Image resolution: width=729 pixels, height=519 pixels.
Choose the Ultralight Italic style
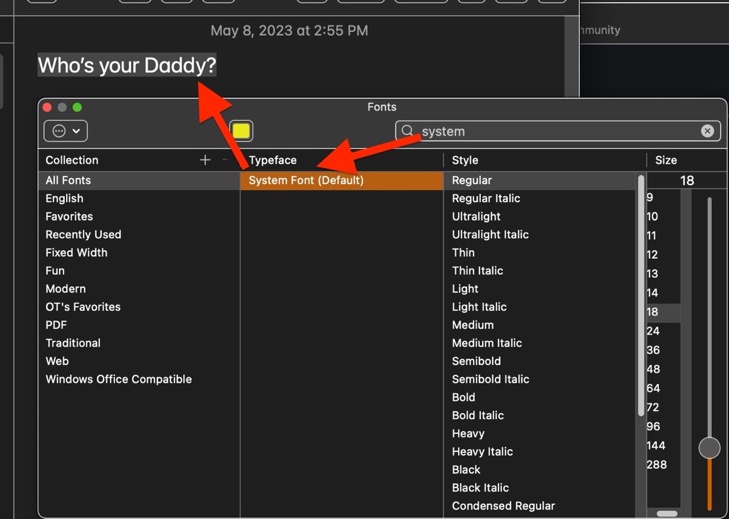click(x=540, y=235)
